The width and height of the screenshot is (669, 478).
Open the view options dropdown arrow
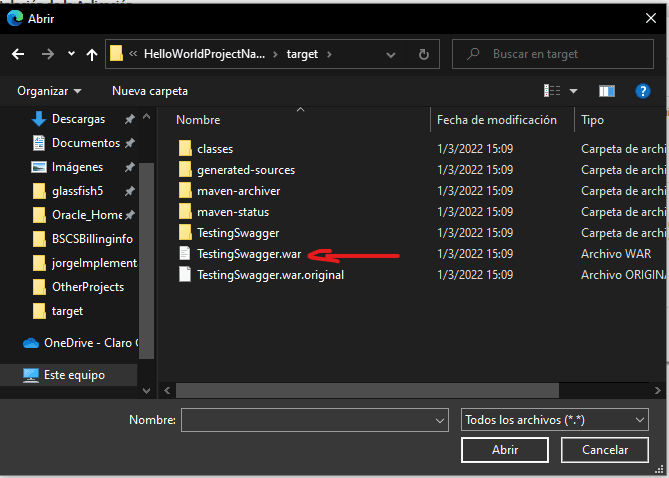click(573, 91)
